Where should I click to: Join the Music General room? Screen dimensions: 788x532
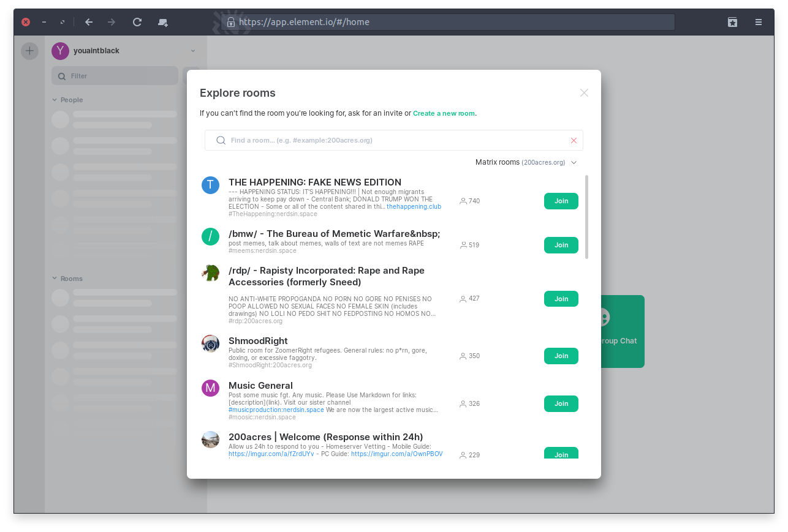561,404
